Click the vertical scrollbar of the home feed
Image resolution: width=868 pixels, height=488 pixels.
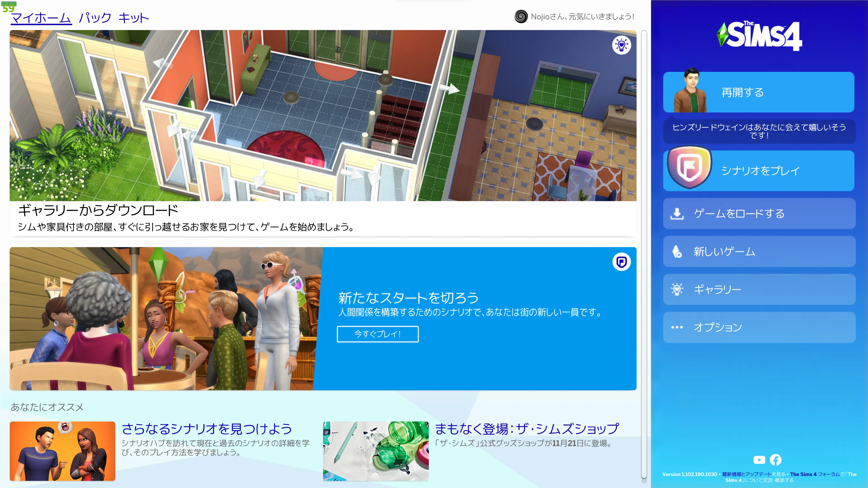tap(644, 254)
